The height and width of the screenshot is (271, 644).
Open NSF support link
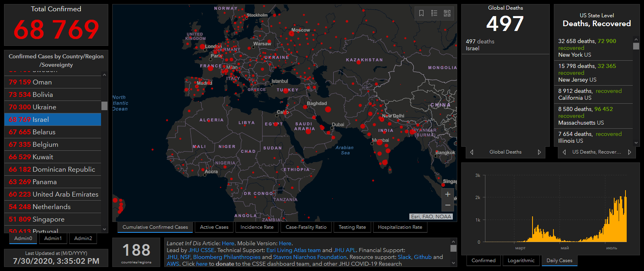tap(185, 257)
